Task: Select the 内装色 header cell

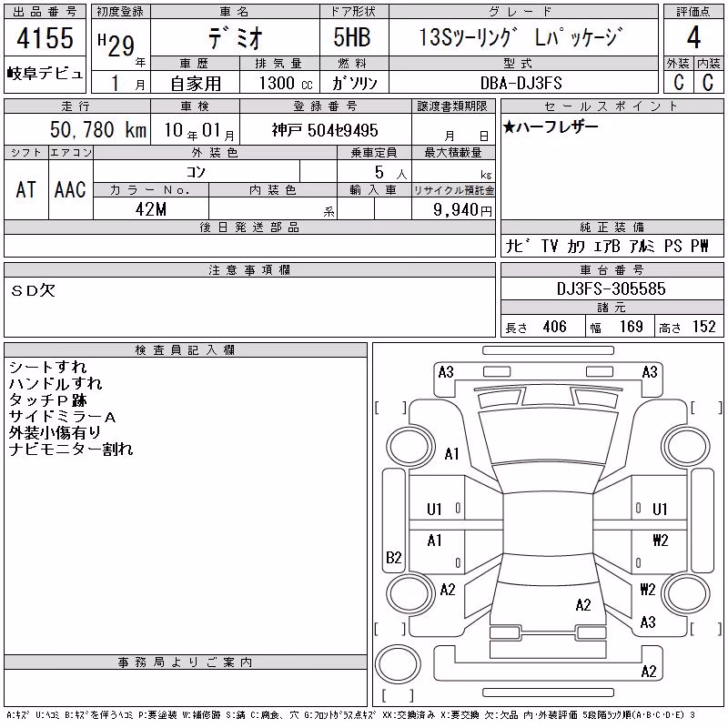Action: point(272,190)
